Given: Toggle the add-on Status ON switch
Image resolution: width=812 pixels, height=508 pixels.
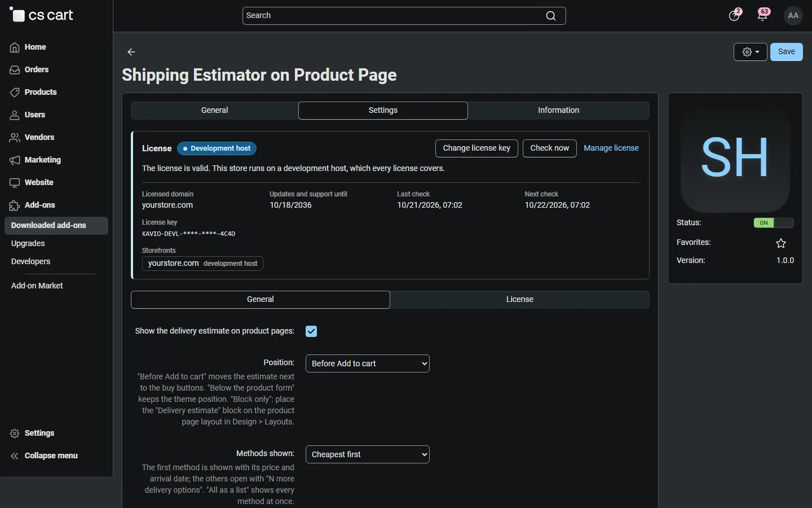Looking at the screenshot, I should pos(774,223).
